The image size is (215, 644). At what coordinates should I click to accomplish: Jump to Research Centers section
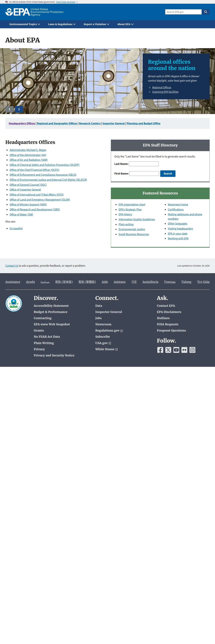(90, 124)
